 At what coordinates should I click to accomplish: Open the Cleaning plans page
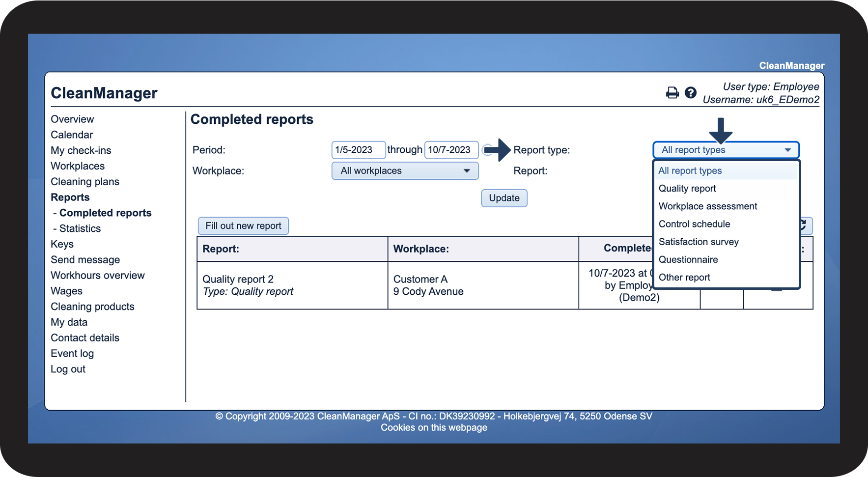[84, 182]
